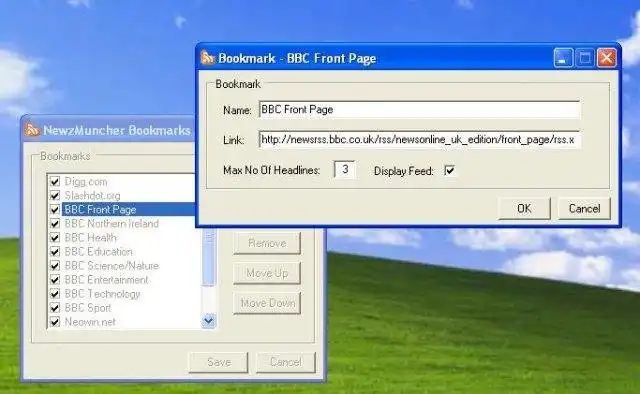The width and height of the screenshot is (640, 394).
Task: Select Slashdot.org in the bookmarks list
Action: click(92, 196)
